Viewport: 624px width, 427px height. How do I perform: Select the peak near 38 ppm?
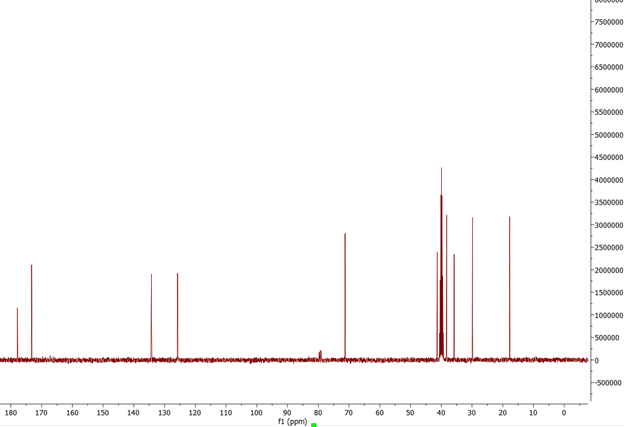click(447, 287)
